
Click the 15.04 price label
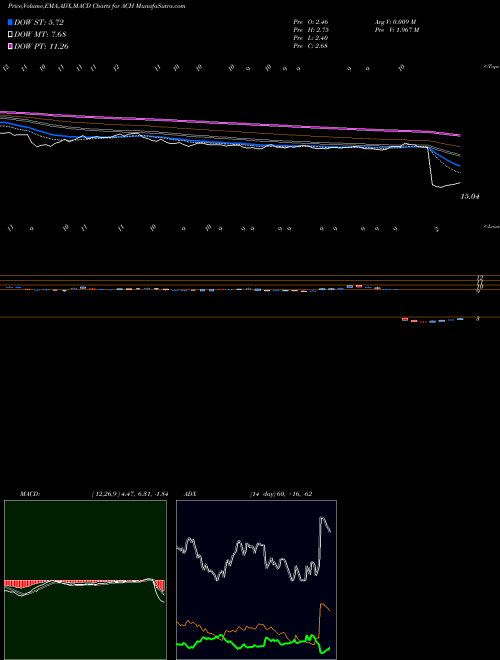point(470,197)
